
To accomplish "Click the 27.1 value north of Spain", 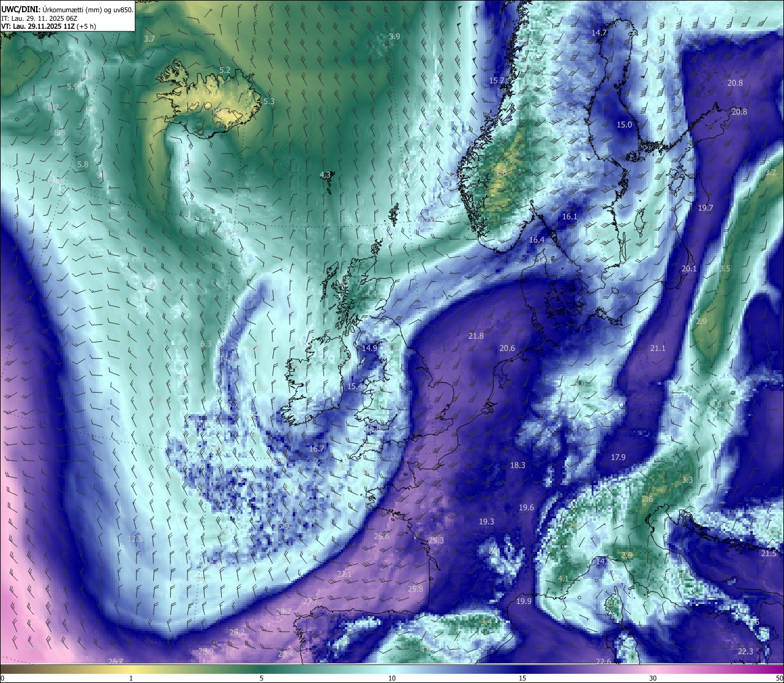I will (x=344, y=574).
